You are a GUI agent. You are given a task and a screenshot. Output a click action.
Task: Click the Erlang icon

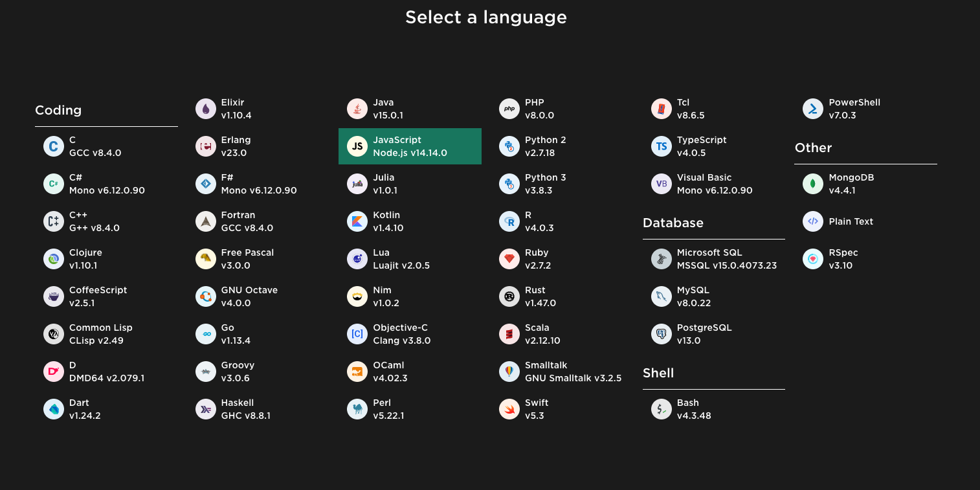206,146
